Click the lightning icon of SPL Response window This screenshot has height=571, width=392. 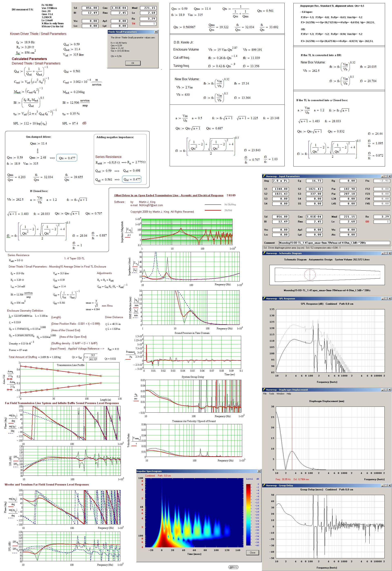coord(264,299)
